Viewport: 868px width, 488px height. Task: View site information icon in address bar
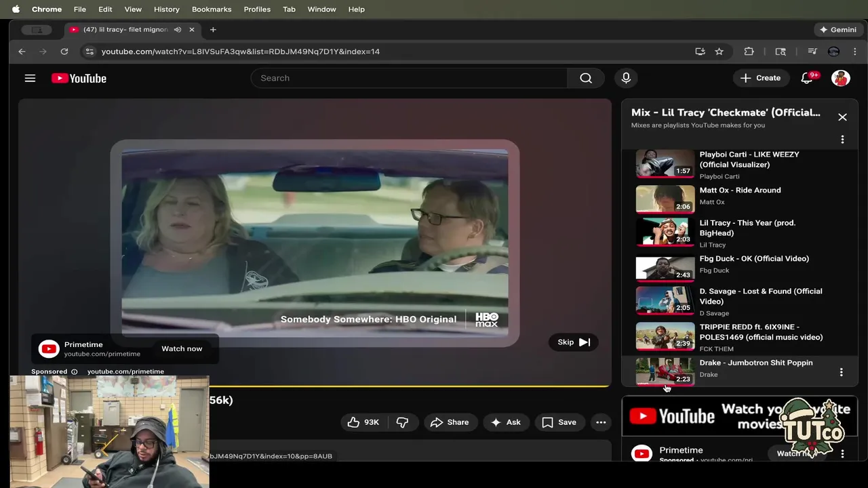tap(89, 52)
